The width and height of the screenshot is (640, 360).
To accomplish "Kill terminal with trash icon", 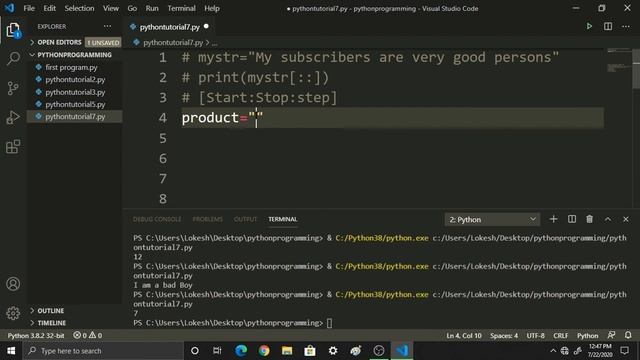I will pyautogui.click(x=589, y=219).
